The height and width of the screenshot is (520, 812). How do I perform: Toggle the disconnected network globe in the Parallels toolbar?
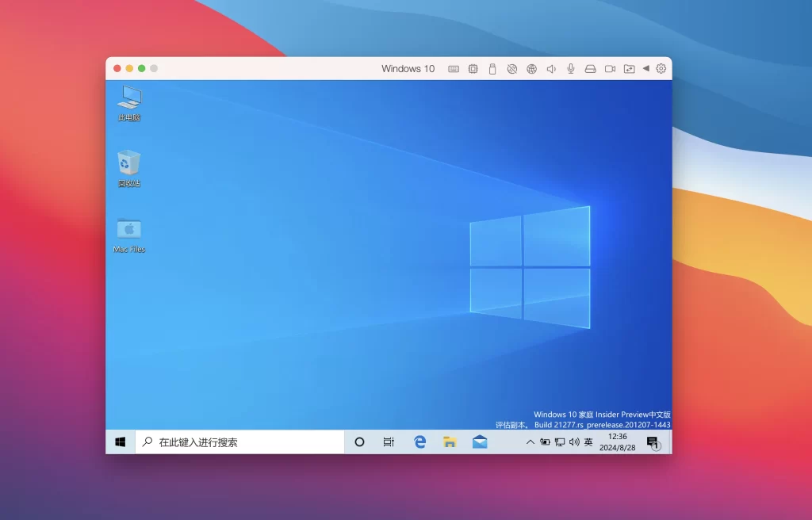(x=511, y=69)
